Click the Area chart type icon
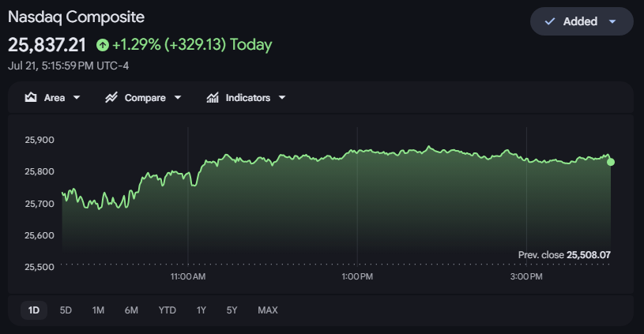Viewport: 644px width, 334px height. pyautogui.click(x=31, y=97)
